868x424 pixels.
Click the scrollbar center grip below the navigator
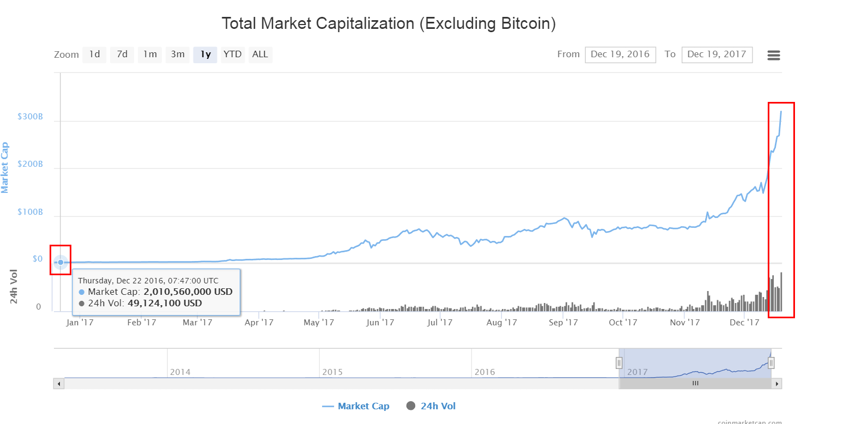(695, 383)
